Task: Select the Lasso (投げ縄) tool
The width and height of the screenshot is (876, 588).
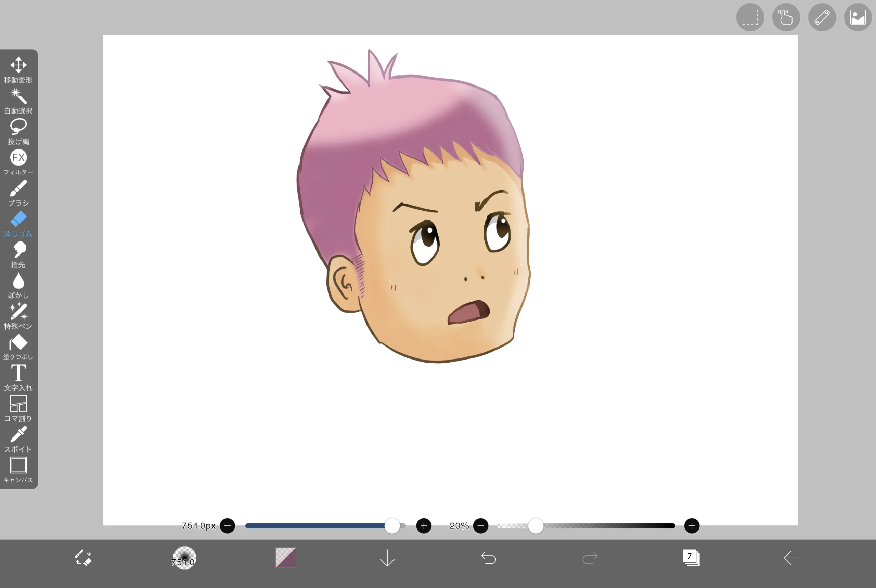Action: (18, 131)
